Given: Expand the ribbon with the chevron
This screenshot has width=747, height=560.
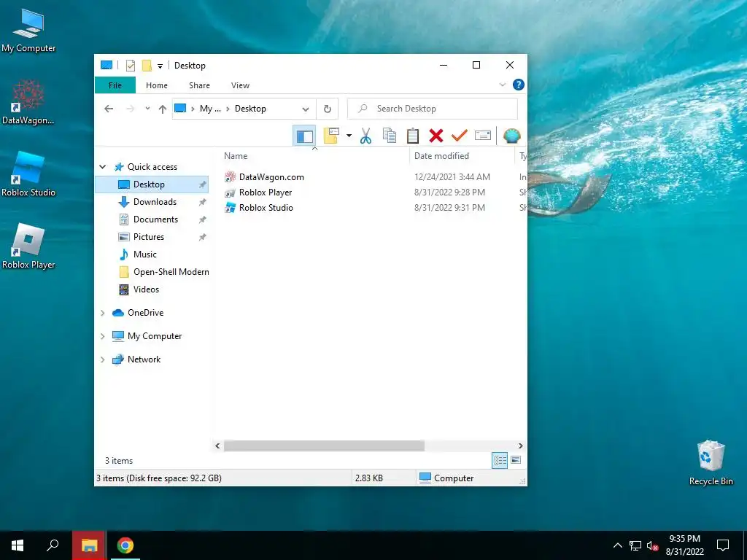Looking at the screenshot, I should (502, 85).
